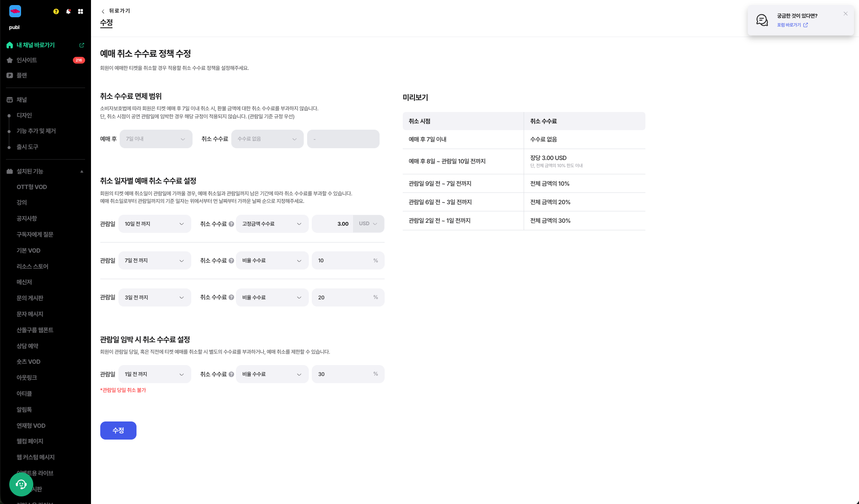
Task: Open external link icon next to 내 채널 바로가기
Action: click(82, 45)
